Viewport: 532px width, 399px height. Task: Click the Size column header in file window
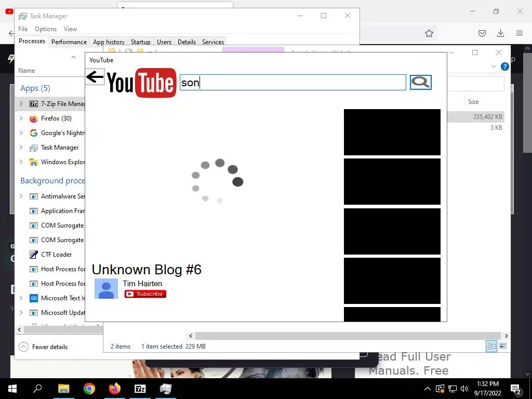click(x=473, y=102)
